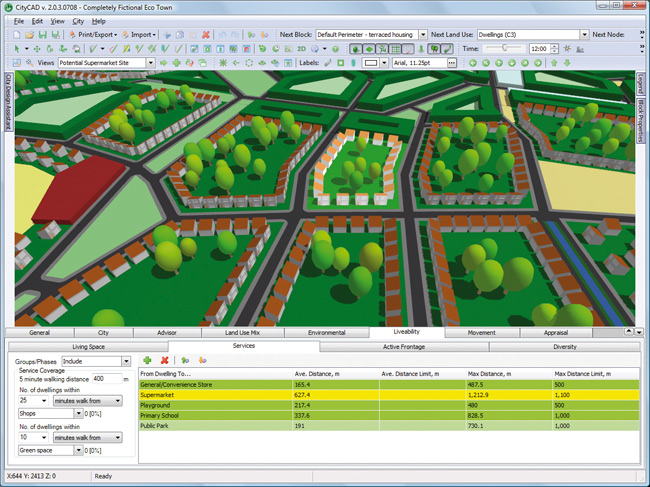Viewport: 650px width, 487px height.
Task: Open the Views dropdown for Potential Supermarket Site
Action: tap(150, 62)
